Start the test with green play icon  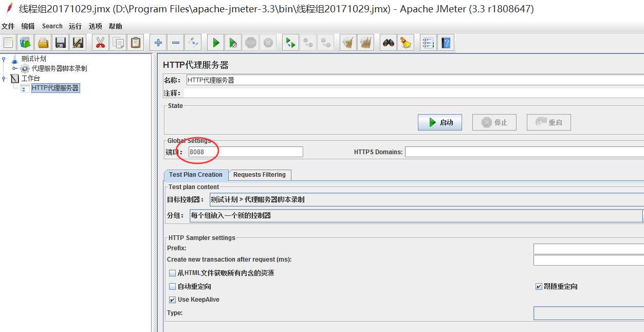click(216, 43)
